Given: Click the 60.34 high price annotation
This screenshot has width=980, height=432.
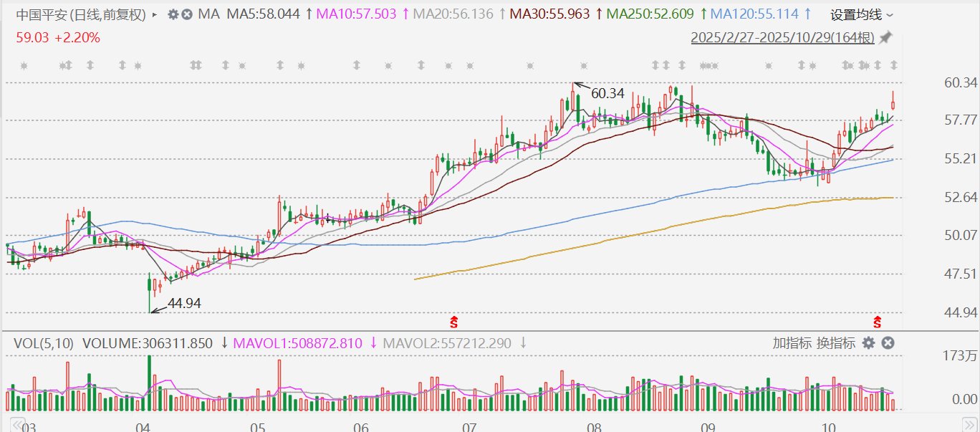Looking at the screenshot, I should (607, 93).
